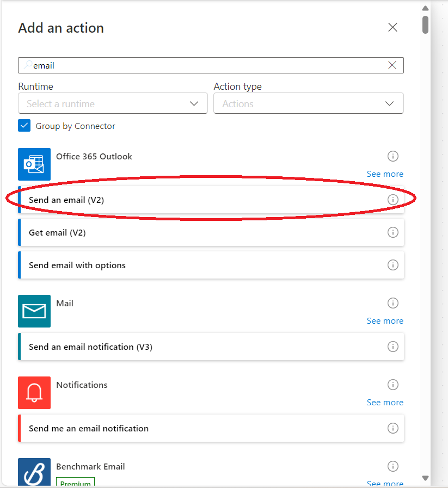The width and height of the screenshot is (448, 488).
Task: Click the Office 365 Outlook connector icon
Action: [34, 164]
